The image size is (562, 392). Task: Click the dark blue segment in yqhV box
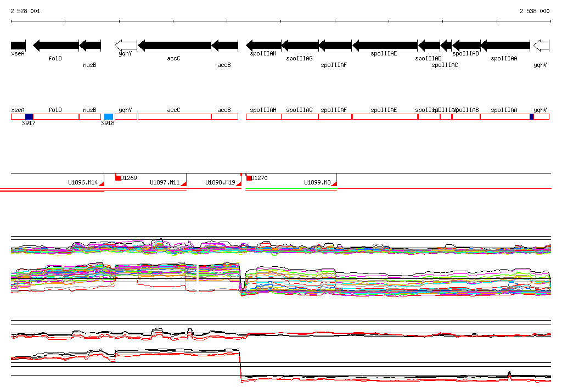click(x=531, y=116)
